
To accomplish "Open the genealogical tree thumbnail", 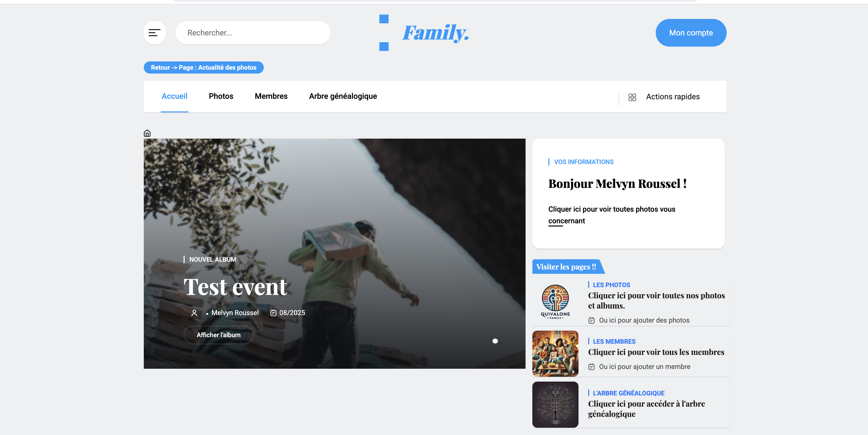I will point(555,404).
